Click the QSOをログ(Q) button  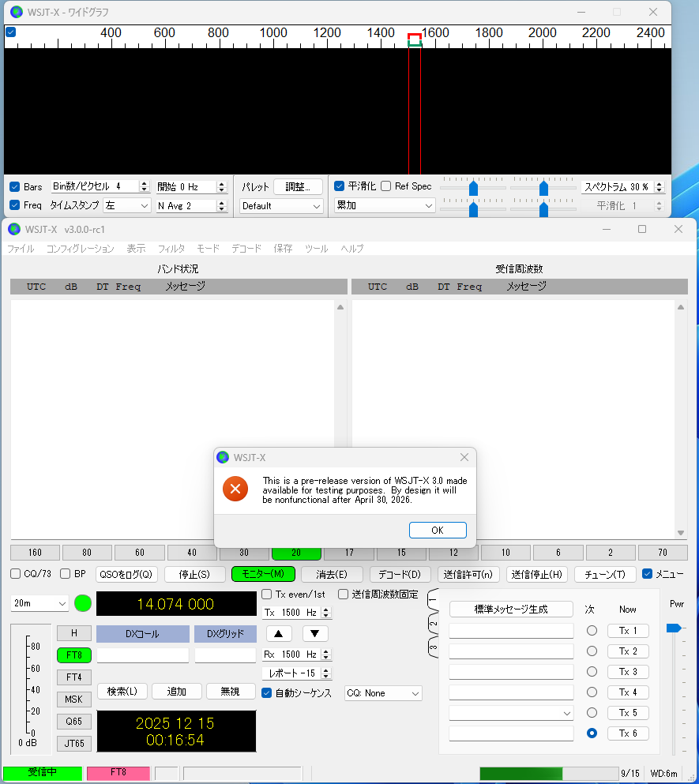tap(126, 574)
